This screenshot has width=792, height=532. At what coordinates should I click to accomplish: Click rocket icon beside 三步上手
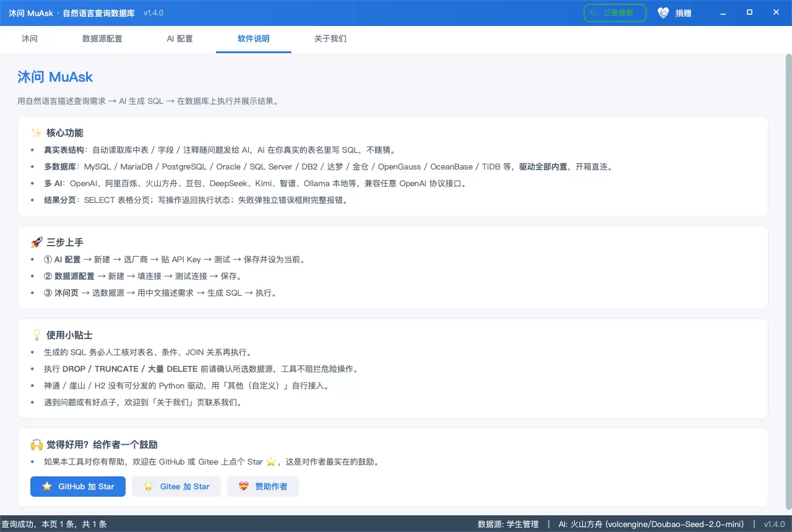37,242
